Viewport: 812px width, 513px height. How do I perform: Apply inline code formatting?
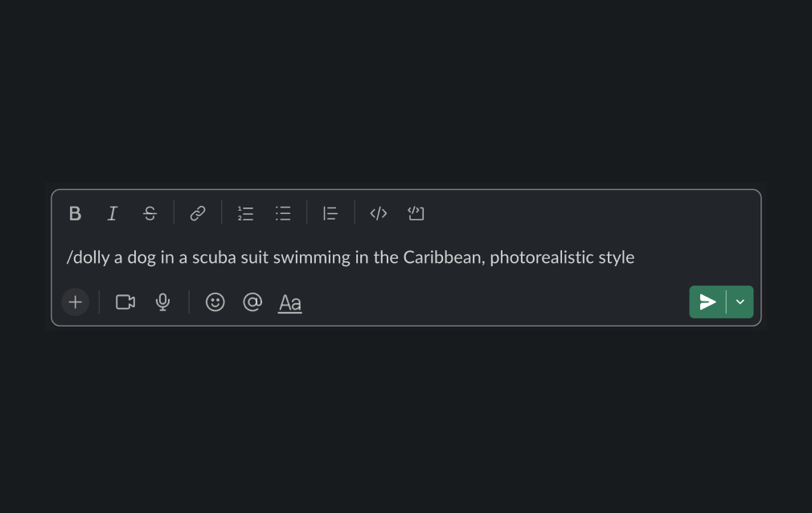click(379, 214)
